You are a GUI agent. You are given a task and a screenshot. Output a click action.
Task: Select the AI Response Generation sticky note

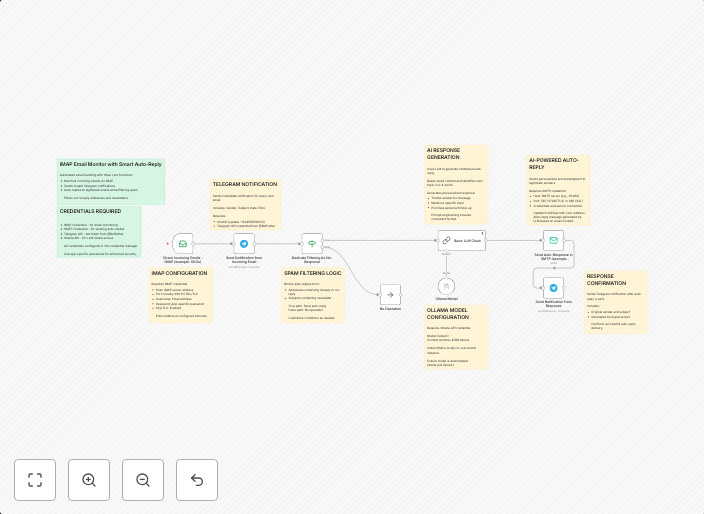click(x=456, y=188)
